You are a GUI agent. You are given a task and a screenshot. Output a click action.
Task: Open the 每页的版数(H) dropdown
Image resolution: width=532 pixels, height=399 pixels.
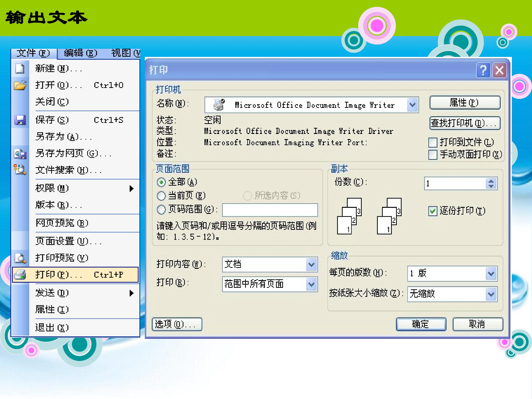pyautogui.click(x=491, y=274)
